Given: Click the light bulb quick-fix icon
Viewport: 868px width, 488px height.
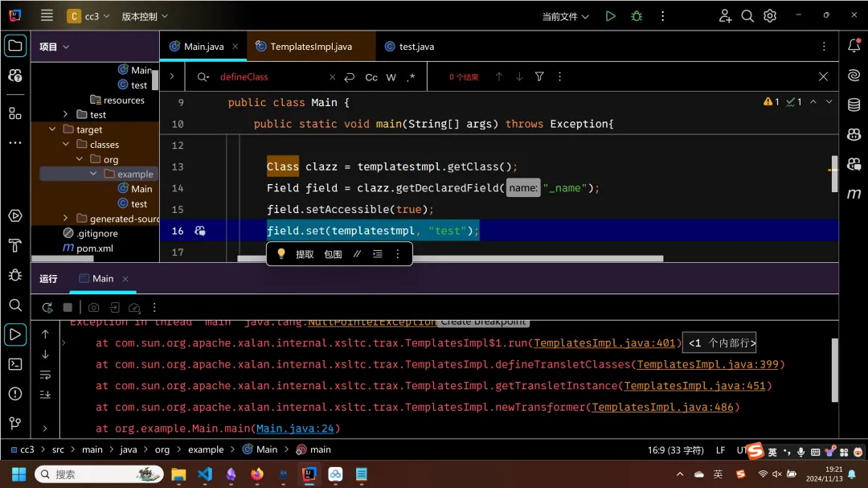Looking at the screenshot, I should pos(281,254).
